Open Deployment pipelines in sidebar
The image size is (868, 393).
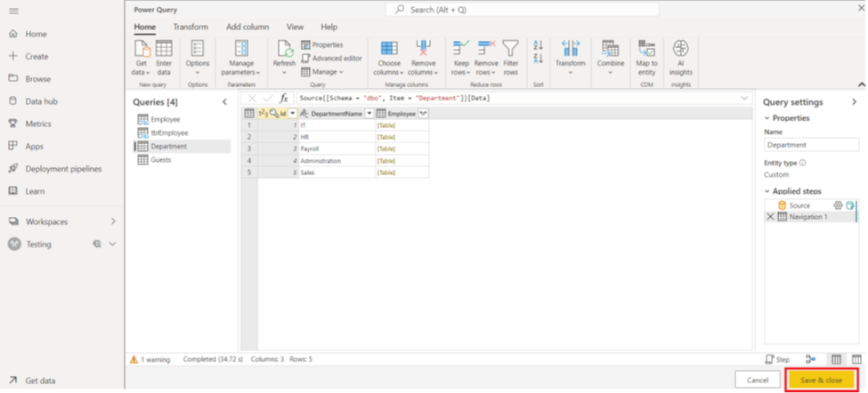pos(64,169)
